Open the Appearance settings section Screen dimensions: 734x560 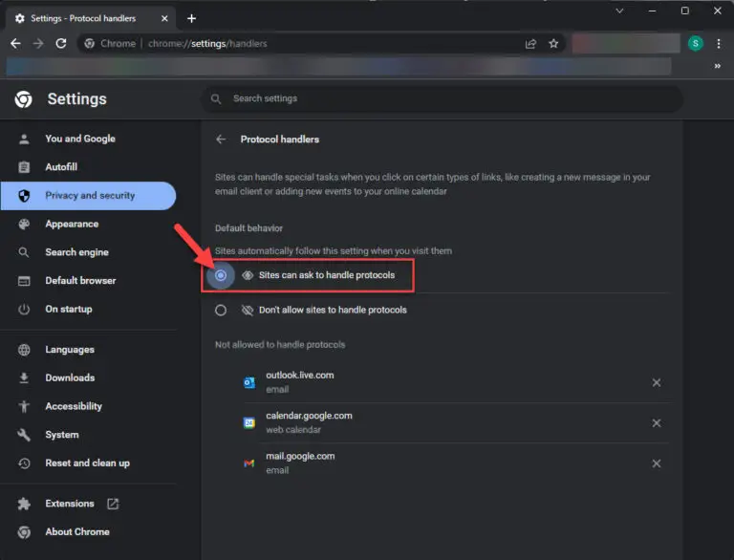[x=72, y=224]
